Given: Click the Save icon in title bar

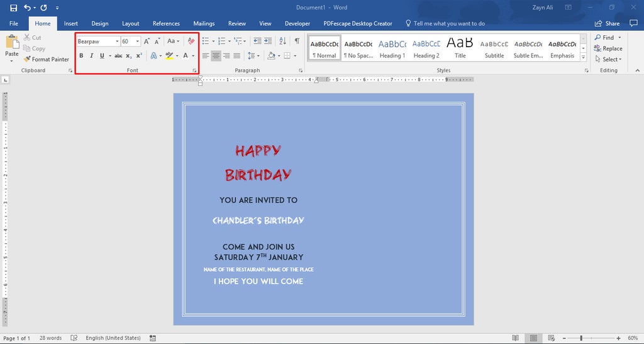Looking at the screenshot, I should pyautogui.click(x=14, y=8).
